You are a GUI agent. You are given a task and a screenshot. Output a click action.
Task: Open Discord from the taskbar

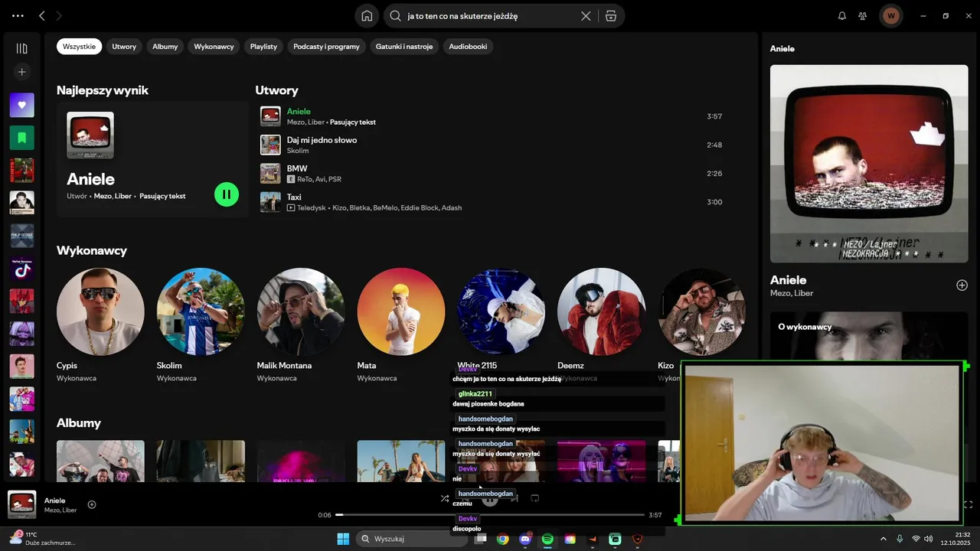(525, 539)
